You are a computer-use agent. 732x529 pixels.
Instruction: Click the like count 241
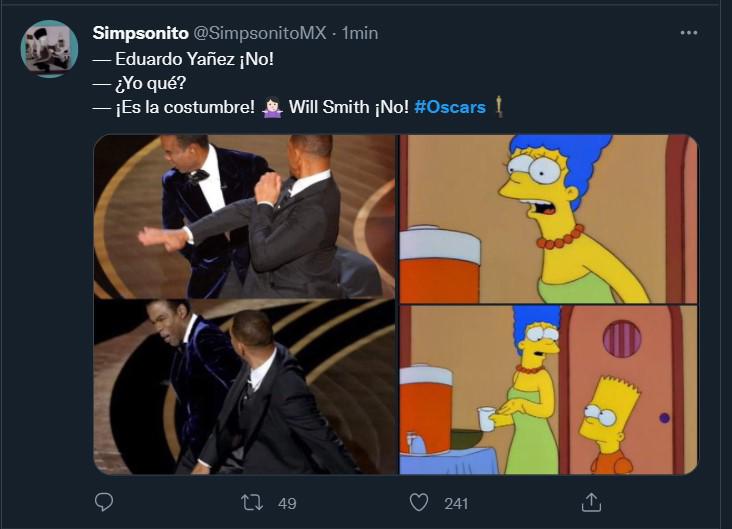[456, 503]
